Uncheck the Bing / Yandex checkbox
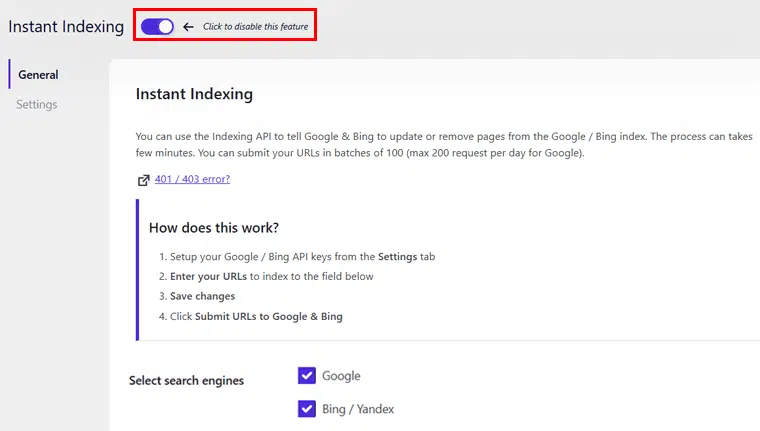This screenshot has width=760, height=431. [x=307, y=409]
